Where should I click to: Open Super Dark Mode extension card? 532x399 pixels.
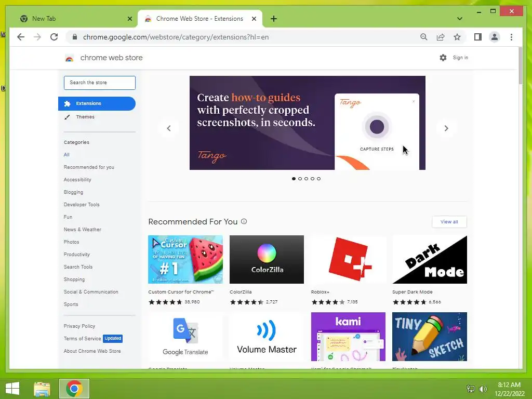pyautogui.click(x=430, y=270)
